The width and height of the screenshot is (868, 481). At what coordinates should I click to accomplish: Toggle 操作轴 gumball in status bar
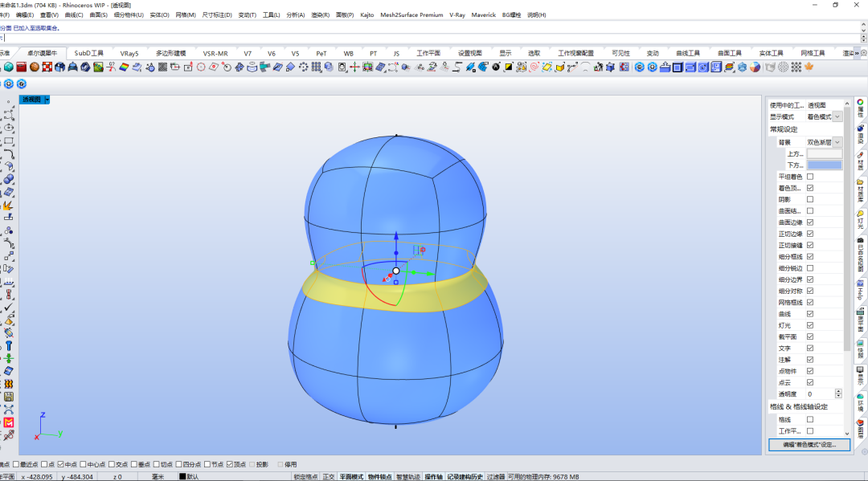click(x=433, y=476)
